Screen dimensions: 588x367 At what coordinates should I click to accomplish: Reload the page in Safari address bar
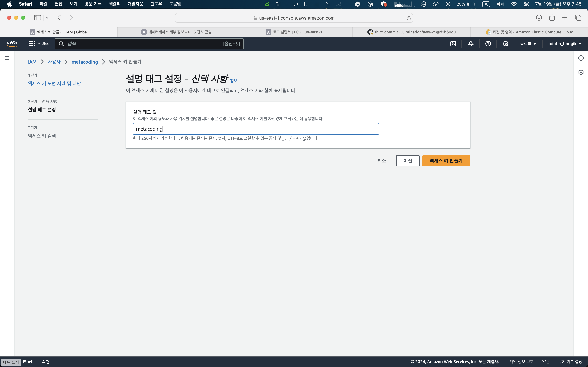409,18
